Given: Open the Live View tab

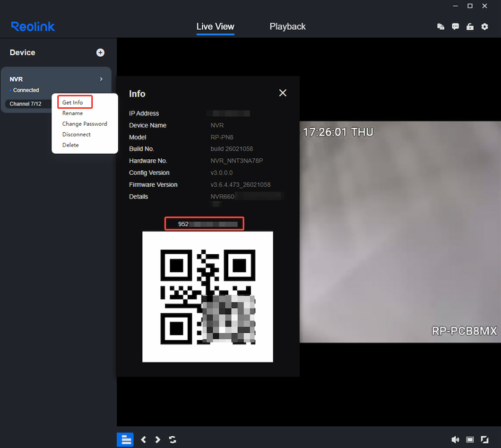Looking at the screenshot, I should (216, 26).
